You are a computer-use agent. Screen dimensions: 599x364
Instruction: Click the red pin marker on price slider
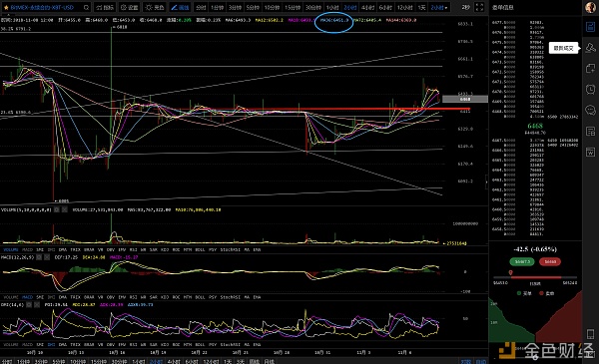(511, 272)
